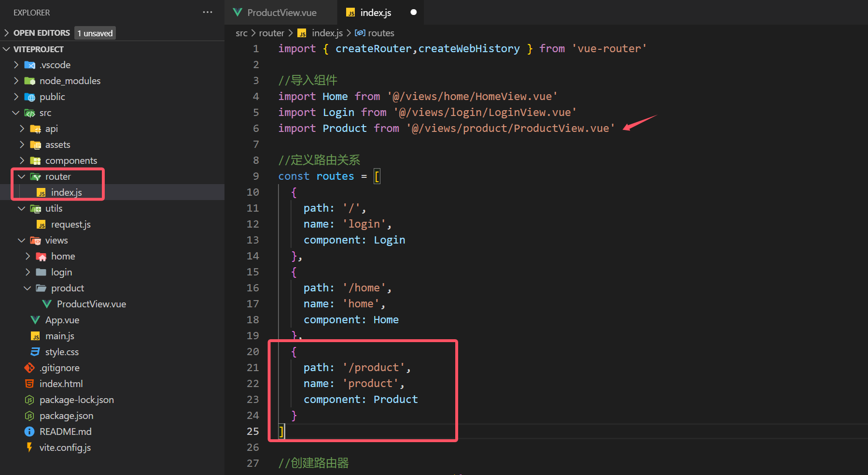Click the Vue icon beside ProductView.vue in tree
This screenshot has width=868, height=475.
point(47,304)
